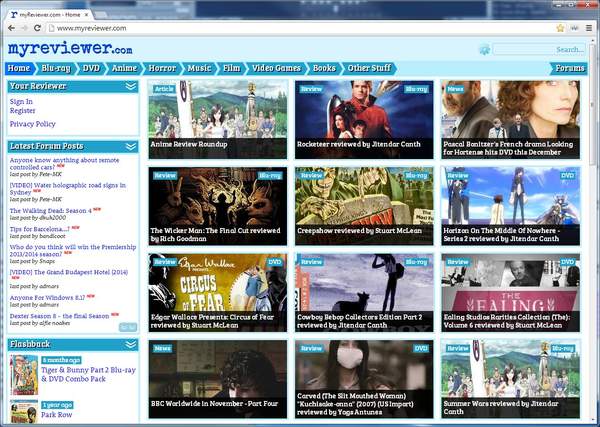Collapse the Your Reviewer panel
600x427 pixels.
[131, 86]
